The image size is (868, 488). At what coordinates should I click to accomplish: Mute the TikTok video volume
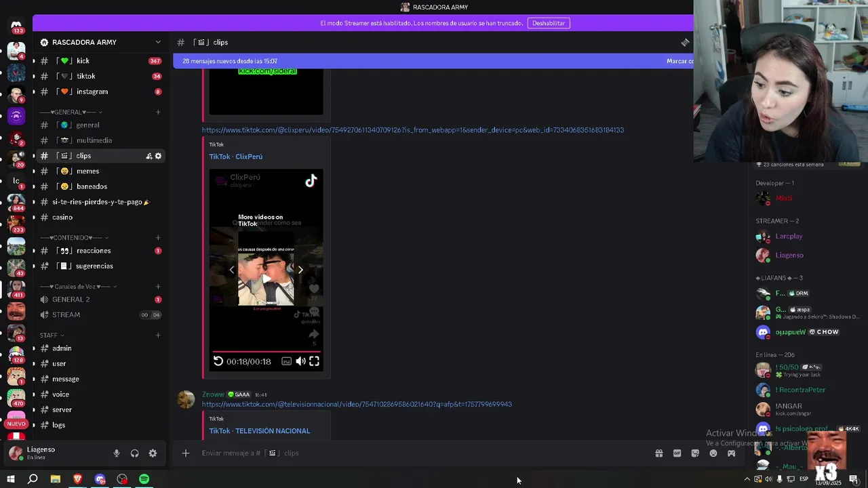[x=300, y=361]
